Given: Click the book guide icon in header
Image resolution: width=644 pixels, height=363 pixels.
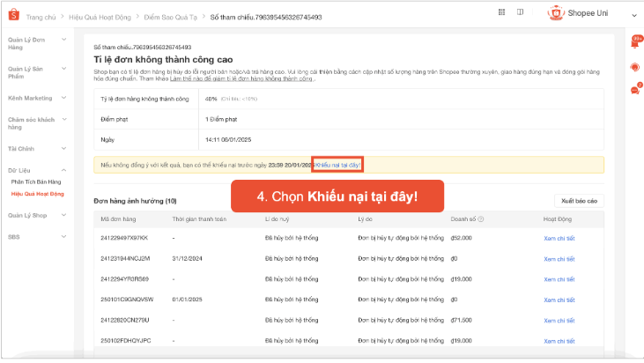Looking at the screenshot, I should [x=520, y=12].
